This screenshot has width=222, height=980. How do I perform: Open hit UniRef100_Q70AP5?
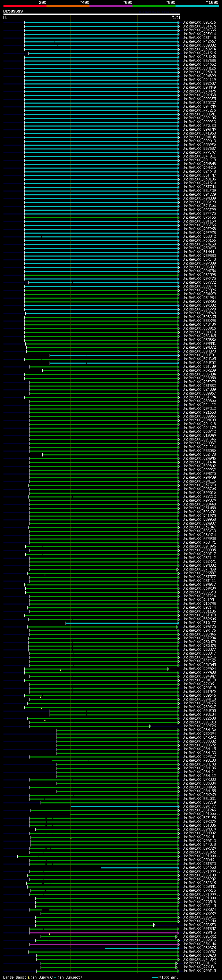tap(199, 91)
